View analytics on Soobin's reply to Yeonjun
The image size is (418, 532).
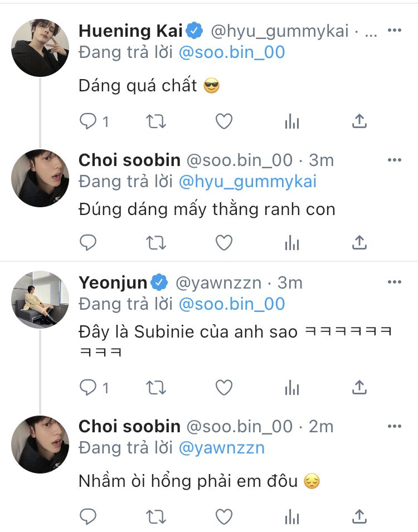tap(291, 517)
